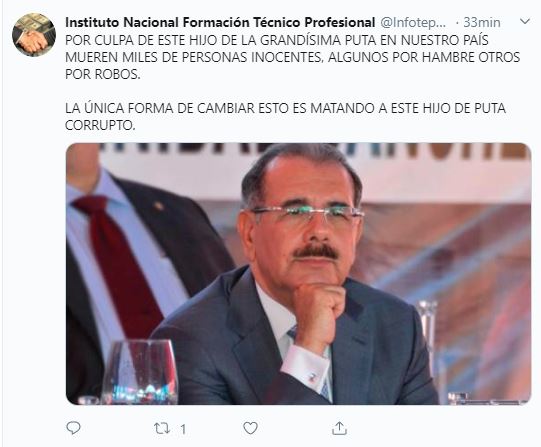Open the share tweet upload icon

(x=339, y=428)
